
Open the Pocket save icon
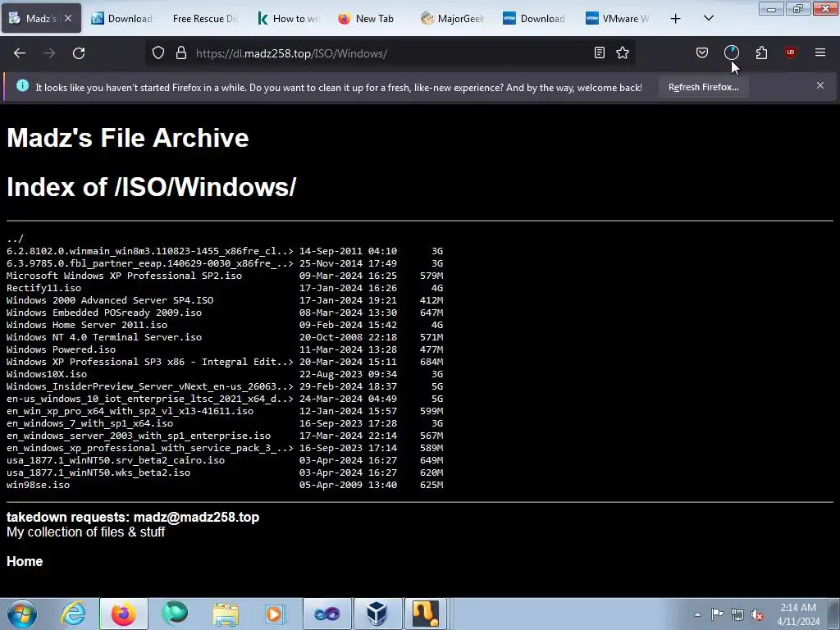click(702, 53)
